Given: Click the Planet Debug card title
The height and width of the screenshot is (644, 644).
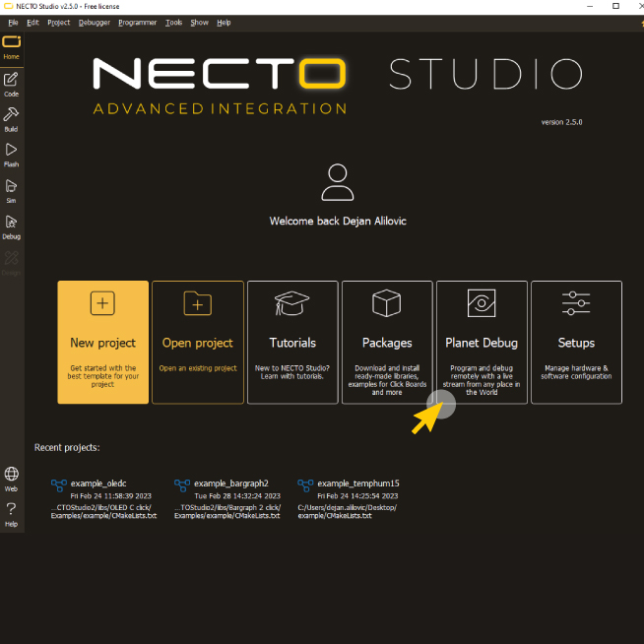Looking at the screenshot, I should [482, 343].
